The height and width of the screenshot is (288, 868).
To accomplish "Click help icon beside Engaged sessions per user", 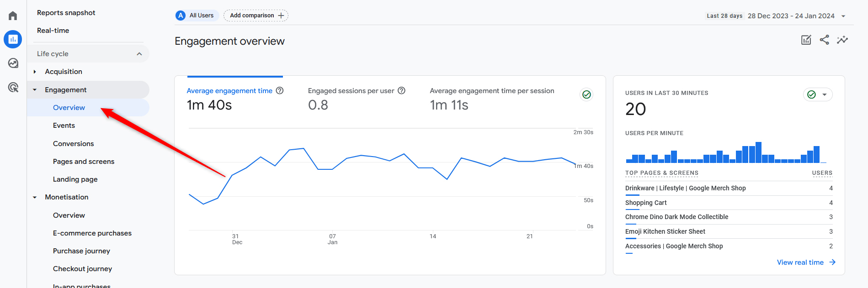I will pyautogui.click(x=401, y=91).
